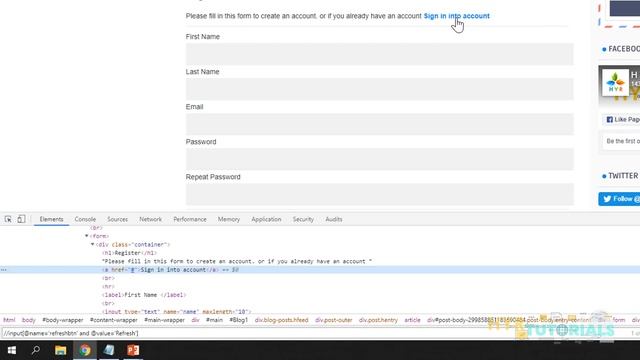The height and width of the screenshot is (360, 640).
Task: Click the TWITTER sidebar heading
Action: tap(623, 176)
